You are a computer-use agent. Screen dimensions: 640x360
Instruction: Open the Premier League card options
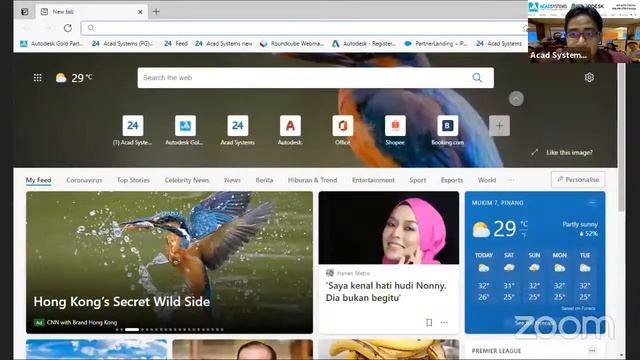[592, 350]
